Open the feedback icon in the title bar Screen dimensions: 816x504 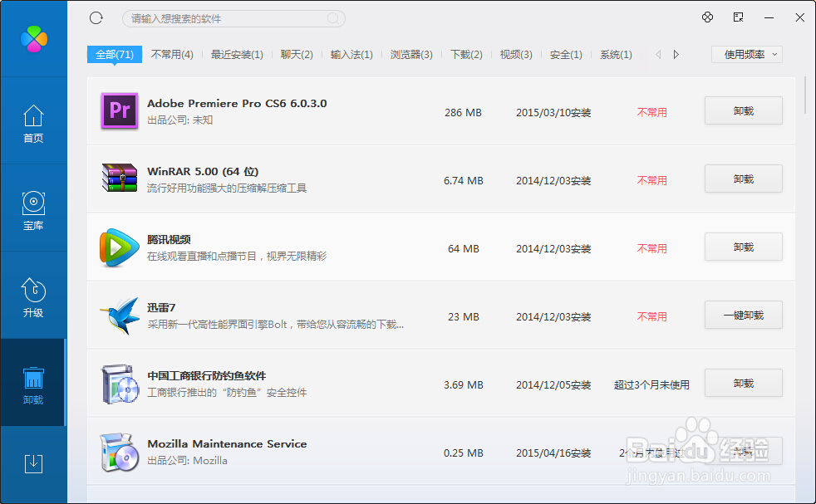pyautogui.click(x=738, y=17)
